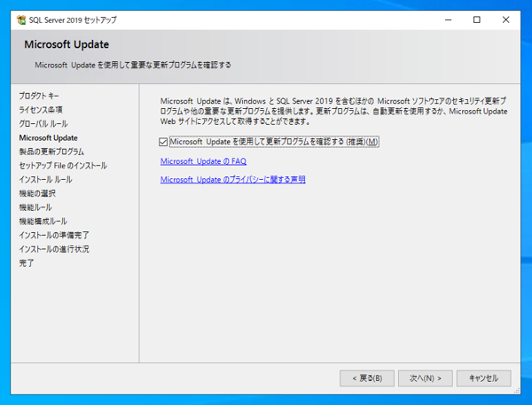Select インストールの進行状況 in the step list
The image size is (532, 405).
54,249
